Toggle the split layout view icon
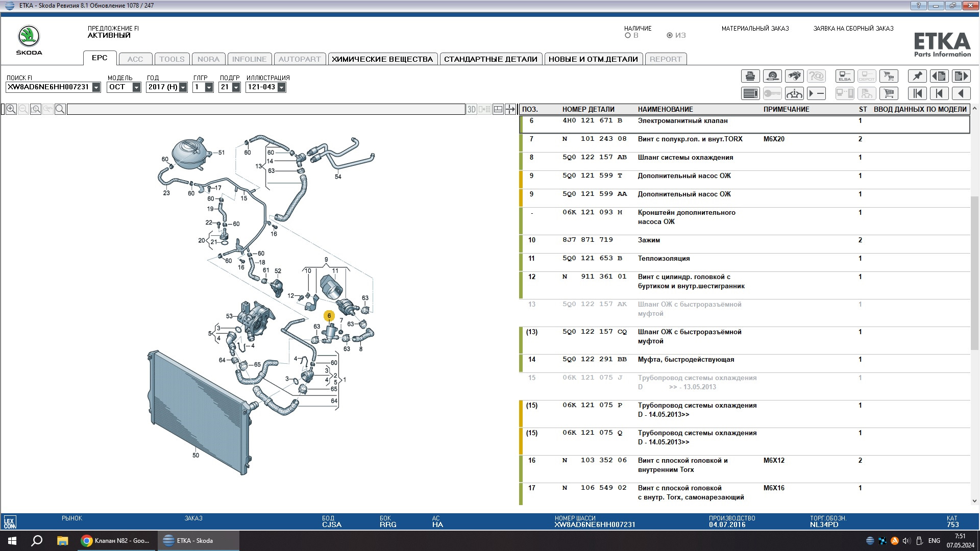 [x=498, y=109]
